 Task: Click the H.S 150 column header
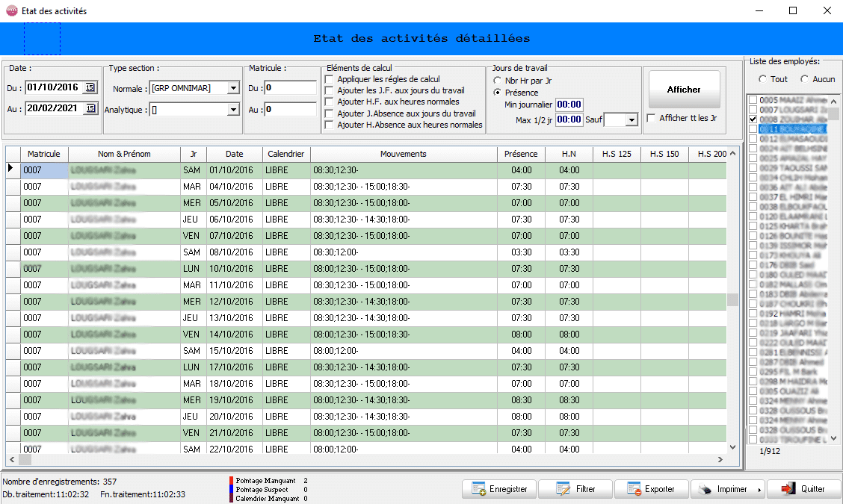click(664, 154)
